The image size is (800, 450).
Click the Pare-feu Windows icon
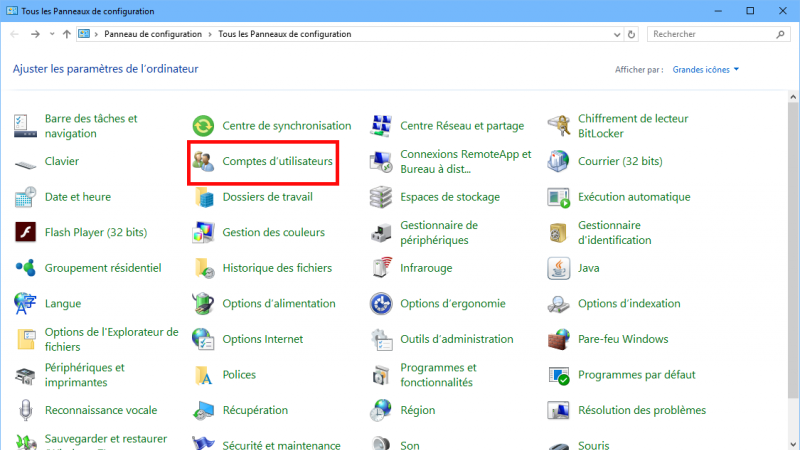tap(559, 339)
